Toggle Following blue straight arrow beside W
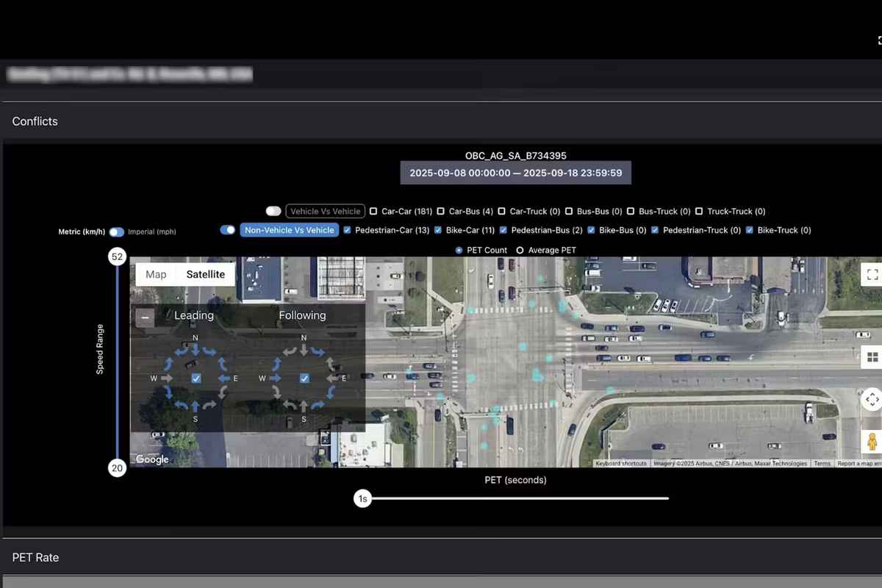The image size is (882, 588). (x=276, y=379)
